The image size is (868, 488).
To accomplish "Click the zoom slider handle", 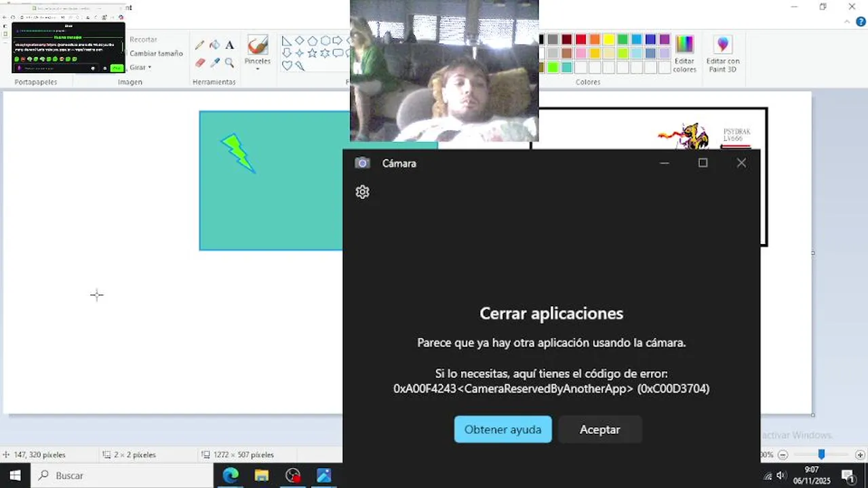I will (x=821, y=454).
